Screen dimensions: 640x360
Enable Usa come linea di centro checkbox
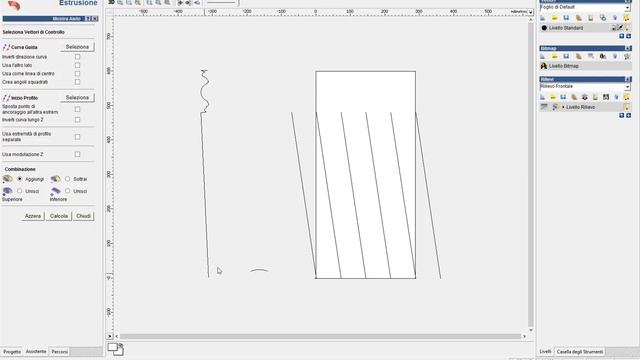coord(78,73)
